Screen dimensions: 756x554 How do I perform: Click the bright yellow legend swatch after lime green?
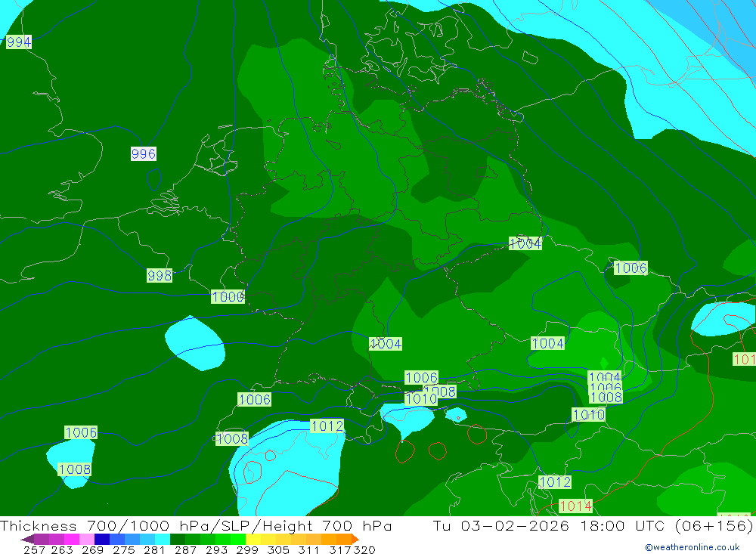point(253,539)
